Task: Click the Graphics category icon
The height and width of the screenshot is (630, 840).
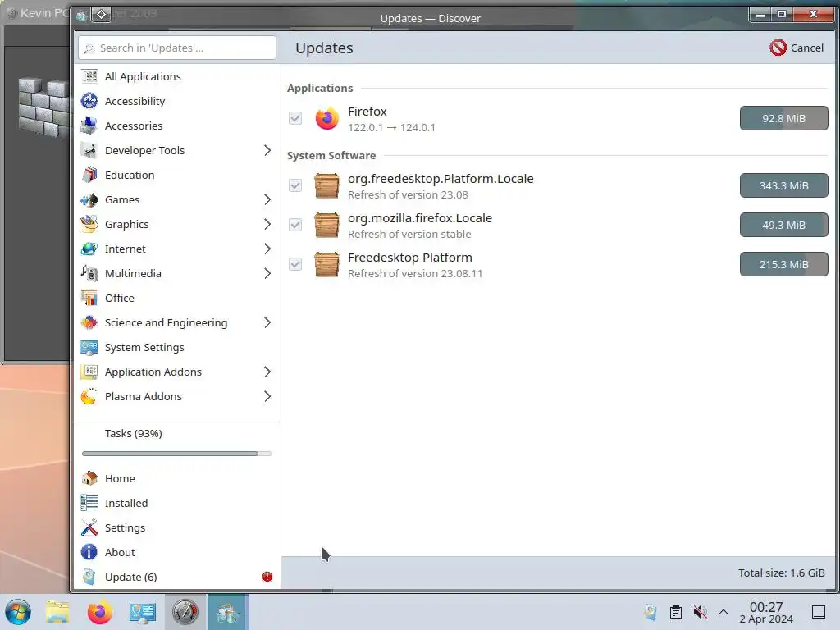Action: [x=89, y=225]
